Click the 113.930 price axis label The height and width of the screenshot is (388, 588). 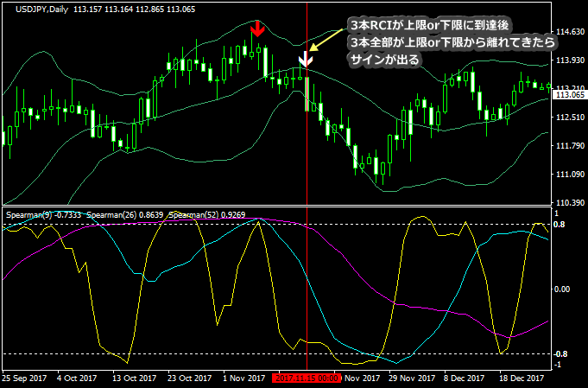click(570, 60)
